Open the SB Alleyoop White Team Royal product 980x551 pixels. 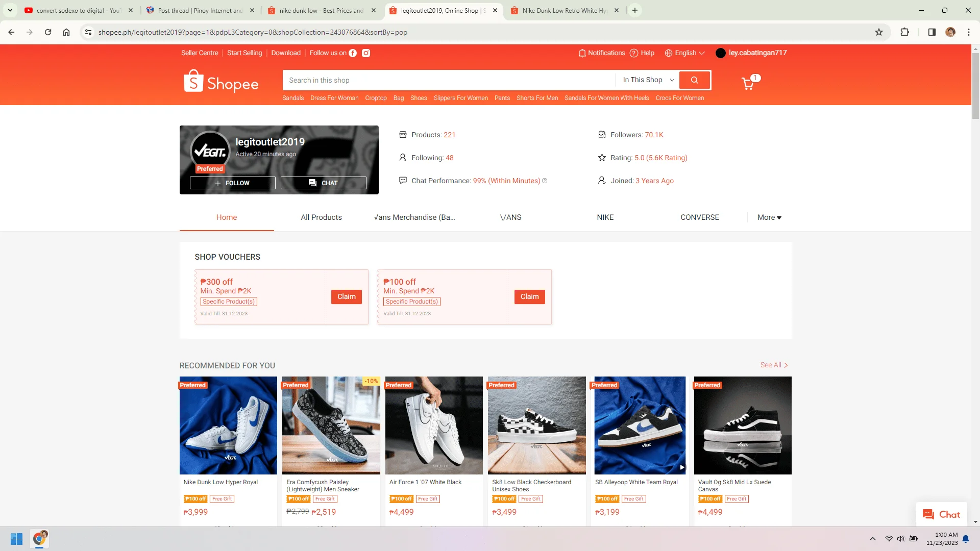pos(640,452)
